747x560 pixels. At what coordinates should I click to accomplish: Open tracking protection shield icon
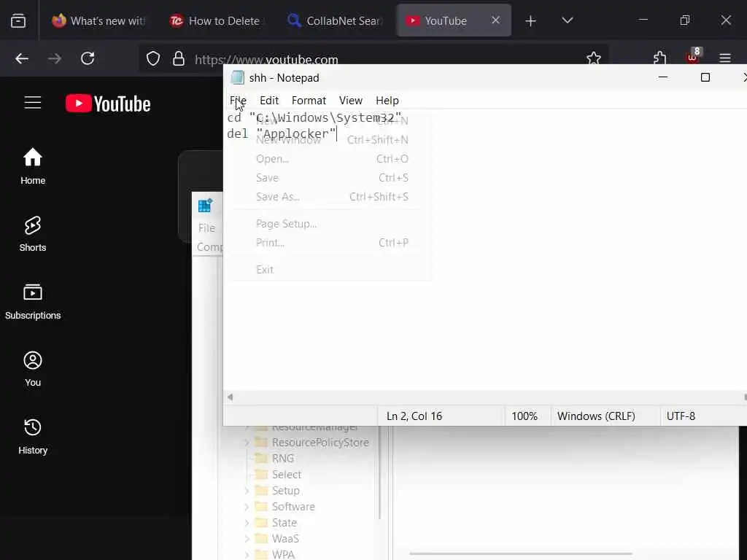tap(153, 58)
